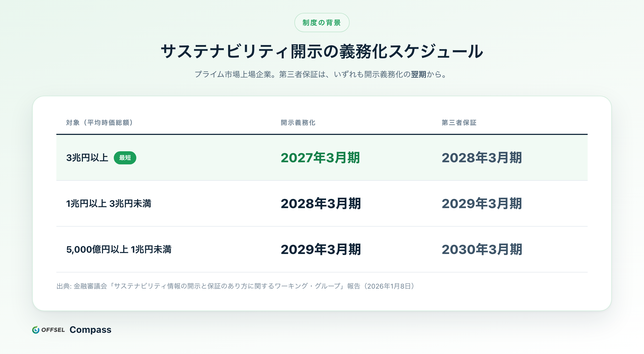Click the 3兆円以上 row label
Image resolution: width=644 pixels, height=354 pixels.
87,158
